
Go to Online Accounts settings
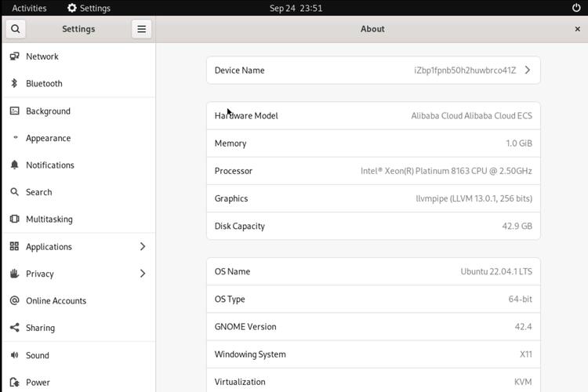coord(56,300)
